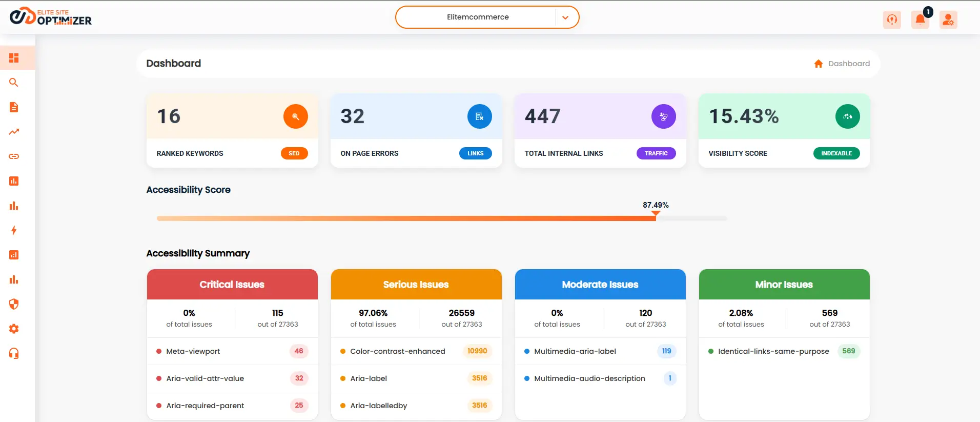Open the notifications bell in header
Viewport: 980px width, 422px height.
[920, 19]
